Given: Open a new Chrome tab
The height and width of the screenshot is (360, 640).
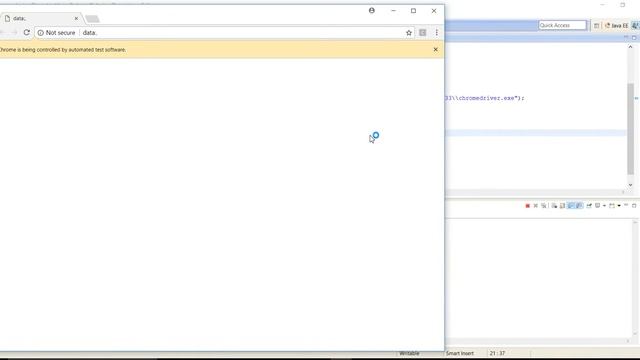Looking at the screenshot, I should point(92,19).
